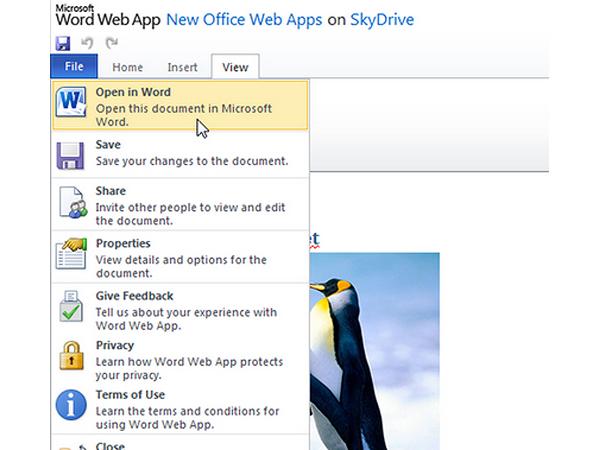Click the Word document icon beside Open in Word
The width and height of the screenshot is (600, 450).
(x=71, y=102)
